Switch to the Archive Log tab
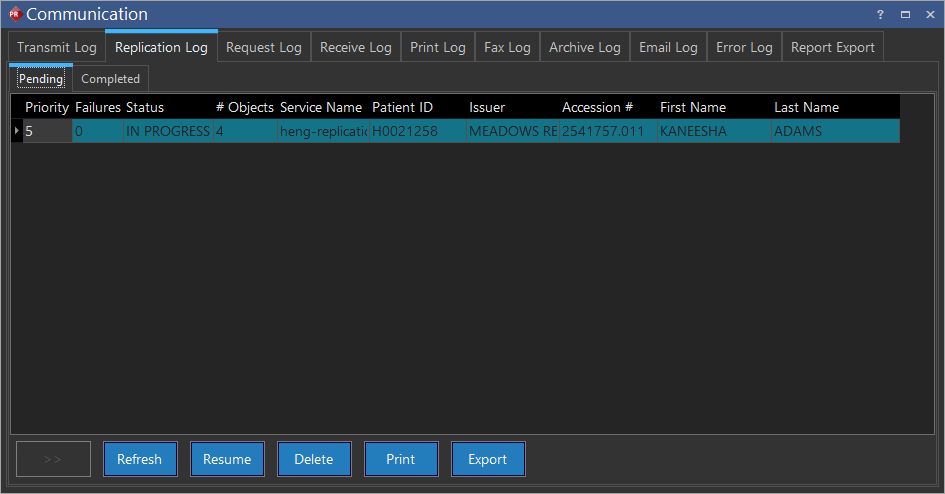Image resolution: width=945 pixels, height=494 pixels. click(x=584, y=47)
